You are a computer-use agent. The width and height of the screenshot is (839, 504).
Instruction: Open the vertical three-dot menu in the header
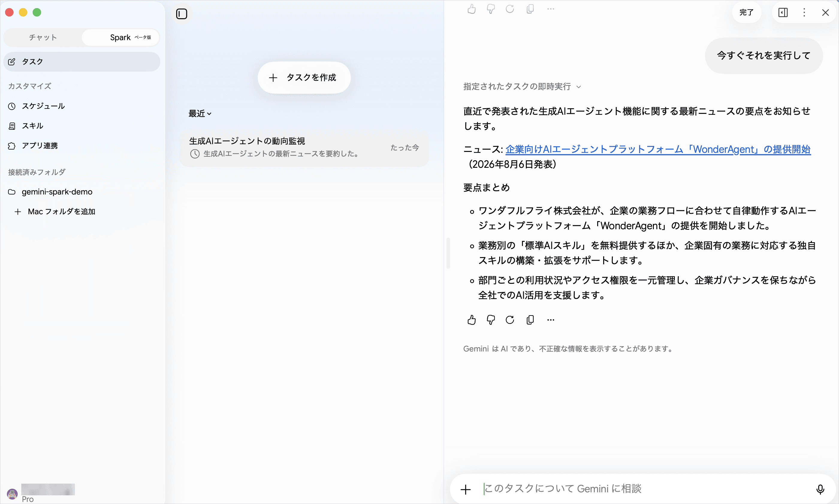point(804,13)
